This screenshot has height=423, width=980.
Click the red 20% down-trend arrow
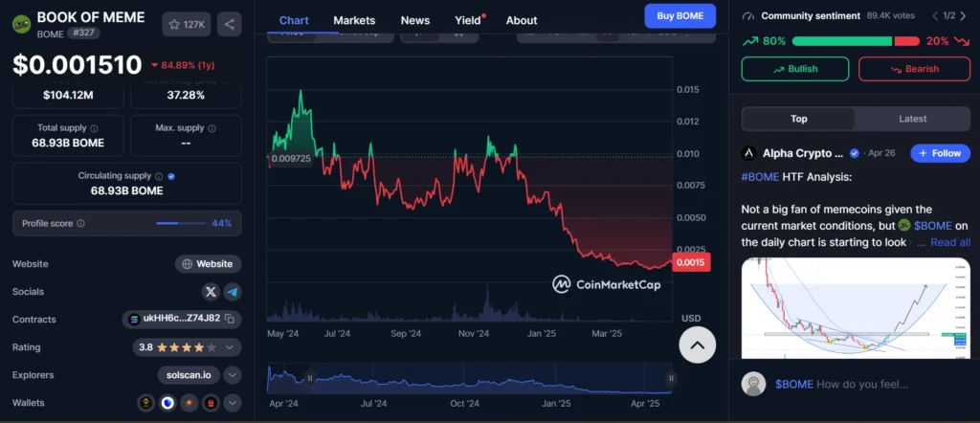(962, 42)
